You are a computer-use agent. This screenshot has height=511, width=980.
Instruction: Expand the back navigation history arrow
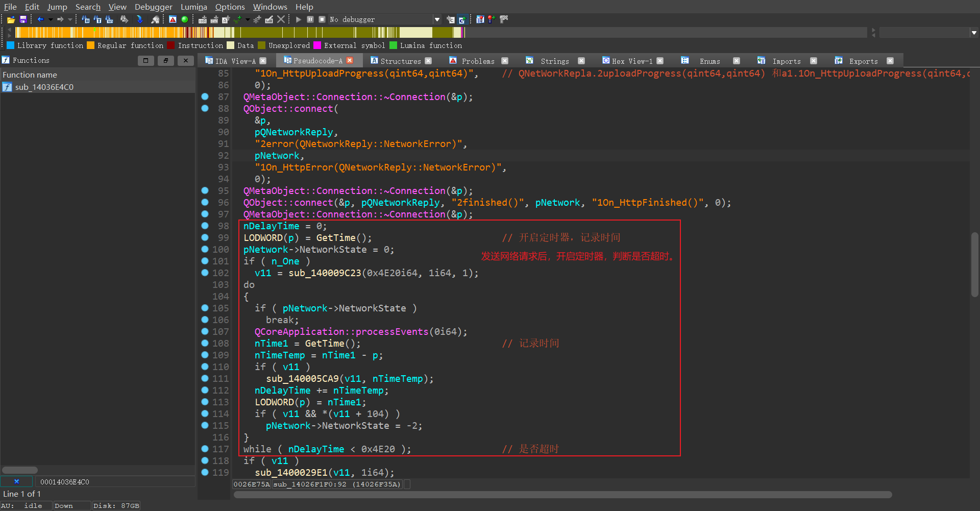(x=51, y=19)
